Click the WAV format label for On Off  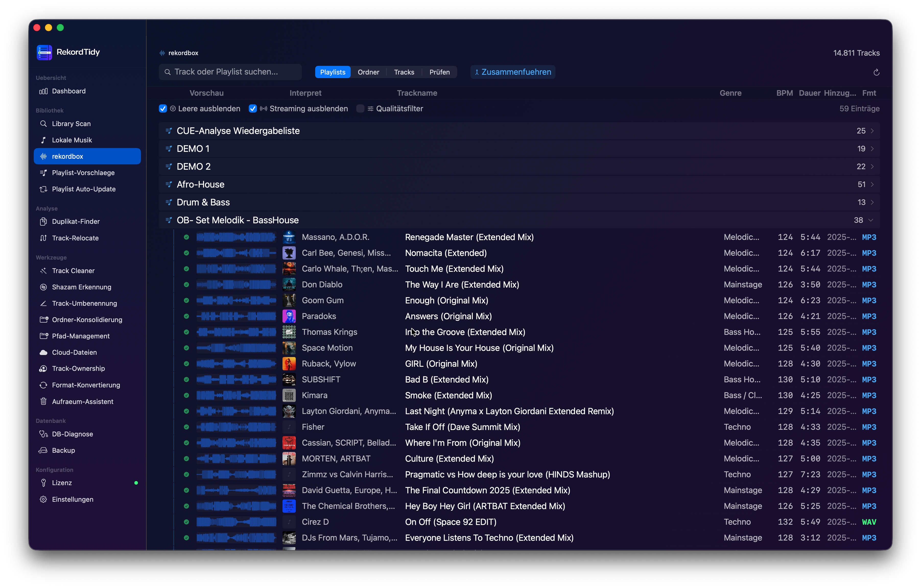pyautogui.click(x=869, y=522)
